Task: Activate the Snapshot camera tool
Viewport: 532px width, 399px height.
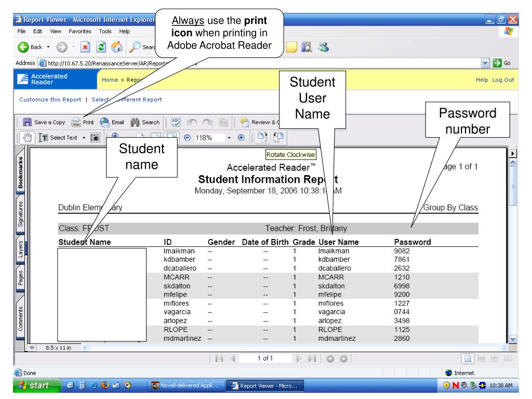Action: pos(96,138)
